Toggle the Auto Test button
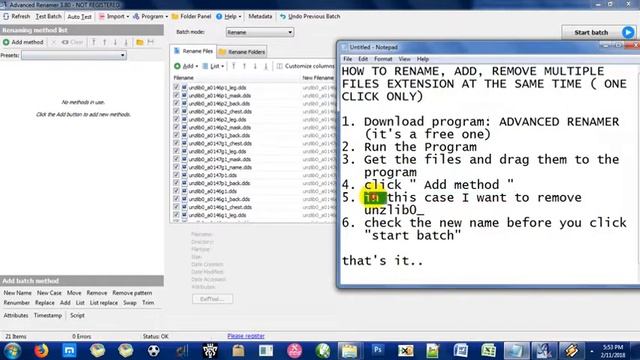This screenshot has height=360, width=640. 79,17
